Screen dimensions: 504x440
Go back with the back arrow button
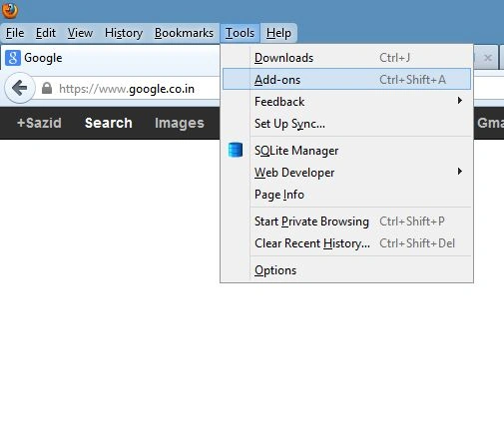[x=20, y=88]
